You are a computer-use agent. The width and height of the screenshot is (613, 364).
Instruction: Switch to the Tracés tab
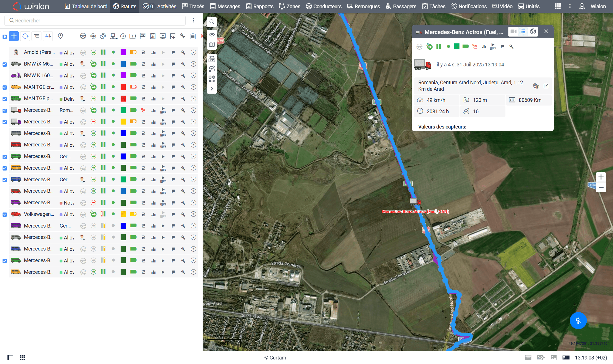(x=193, y=6)
